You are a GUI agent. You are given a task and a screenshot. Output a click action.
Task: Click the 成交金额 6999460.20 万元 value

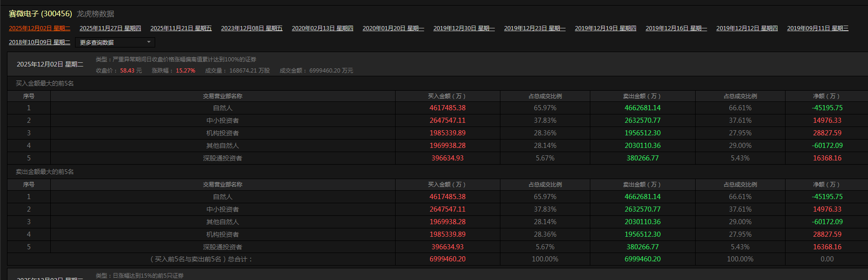click(331, 71)
